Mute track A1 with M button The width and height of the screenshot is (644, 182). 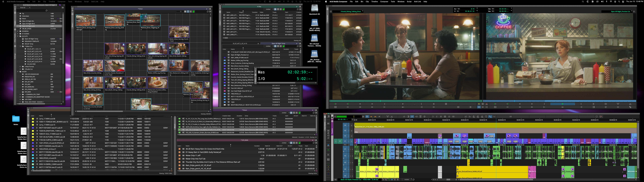tap(353, 149)
